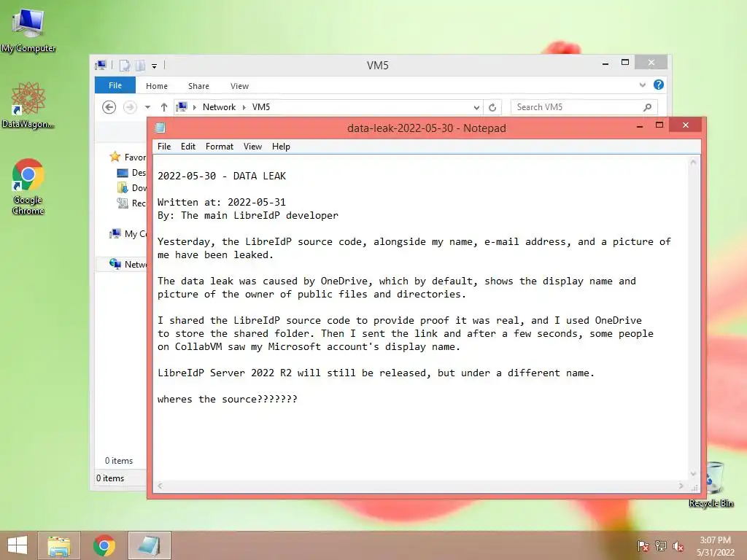Expand the Explorer ribbon with the chevron
The width and height of the screenshot is (747, 560).
coord(642,85)
